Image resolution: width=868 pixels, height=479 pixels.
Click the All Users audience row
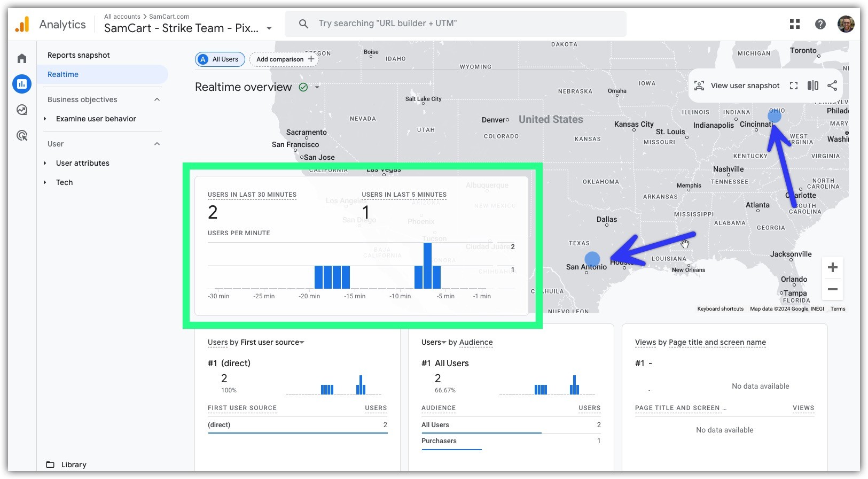511,424
